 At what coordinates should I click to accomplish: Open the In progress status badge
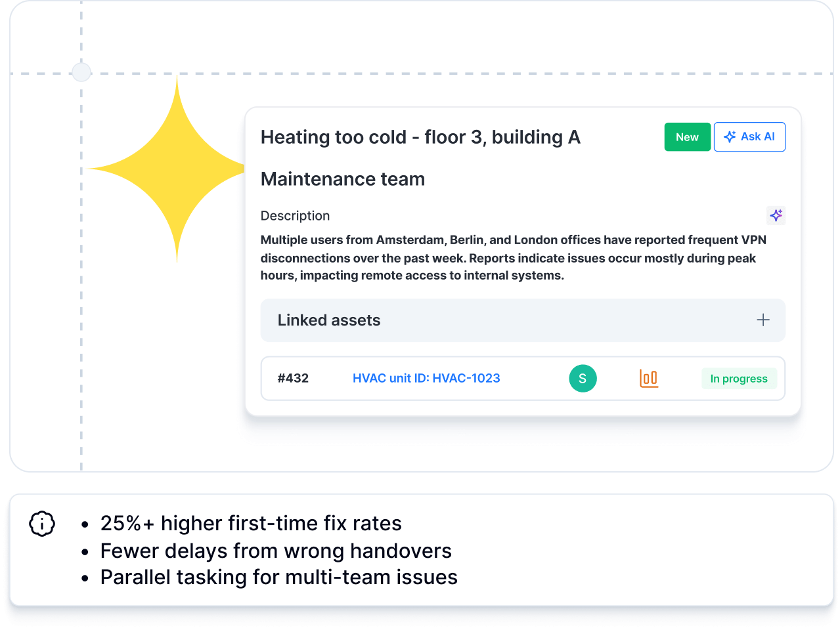(x=738, y=379)
